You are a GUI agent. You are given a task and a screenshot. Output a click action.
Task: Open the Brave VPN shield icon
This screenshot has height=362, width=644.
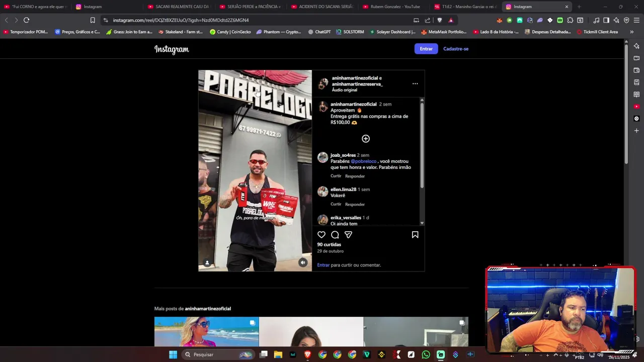click(x=626, y=20)
